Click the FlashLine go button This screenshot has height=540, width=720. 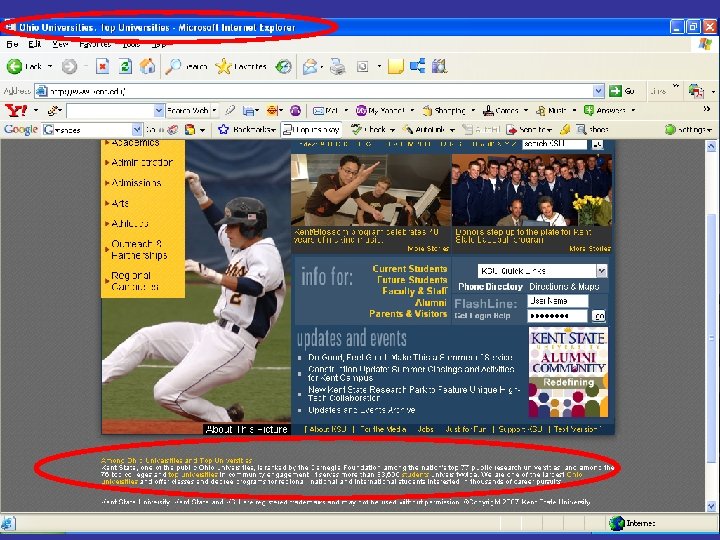click(x=599, y=316)
